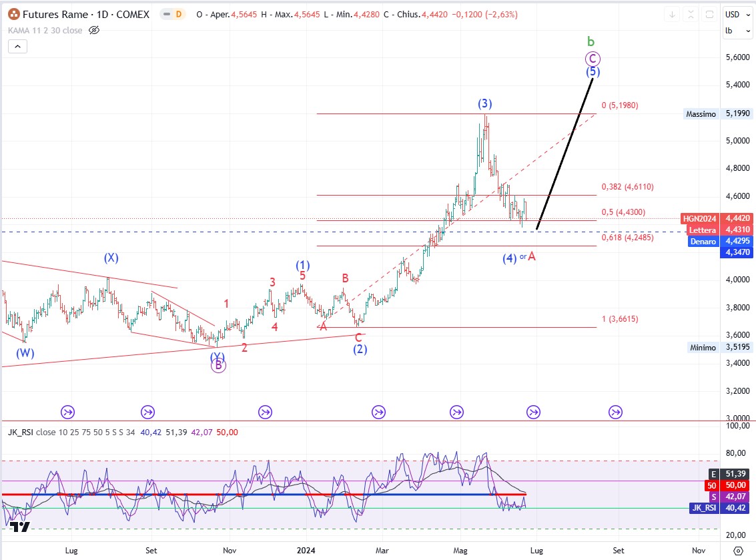
Task: Select the circled purple B wave label
Action: tap(218, 366)
